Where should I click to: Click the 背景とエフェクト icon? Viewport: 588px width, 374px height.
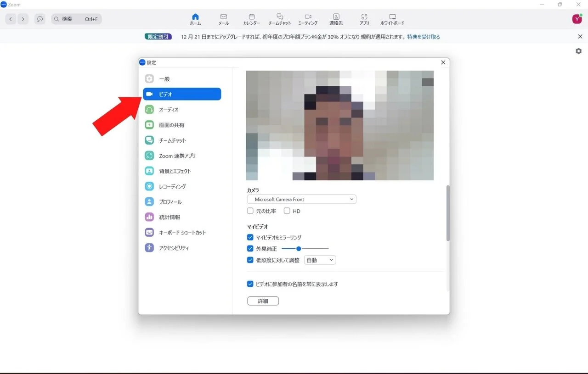[x=149, y=171]
